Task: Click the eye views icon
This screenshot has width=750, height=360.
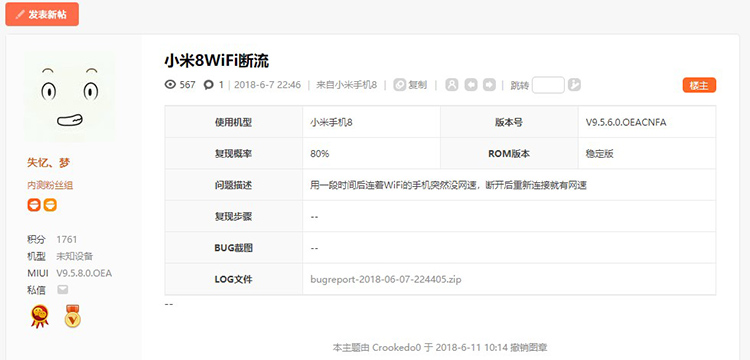Action: click(x=170, y=85)
